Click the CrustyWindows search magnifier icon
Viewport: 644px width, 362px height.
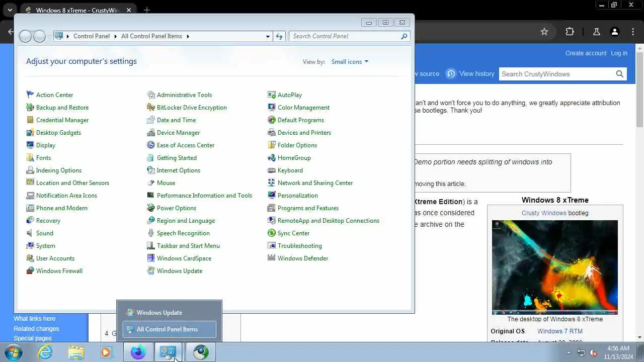pos(620,74)
